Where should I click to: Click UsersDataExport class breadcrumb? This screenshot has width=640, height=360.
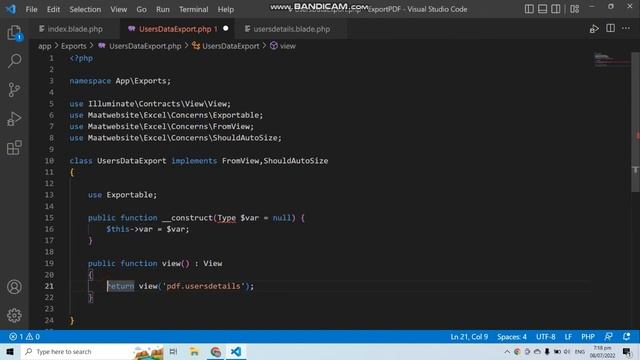[x=231, y=46]
